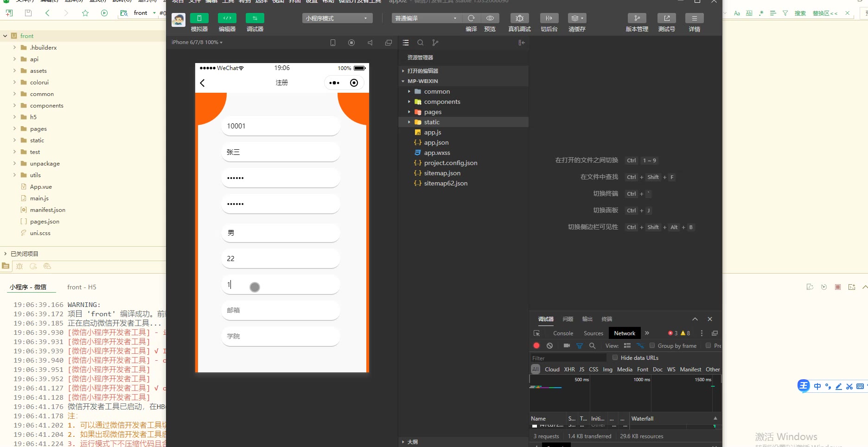Image resolution: width=868 pixels, height=447 pixels.
Task: Toggle the green Debugger icon
Action: (255, 19)
